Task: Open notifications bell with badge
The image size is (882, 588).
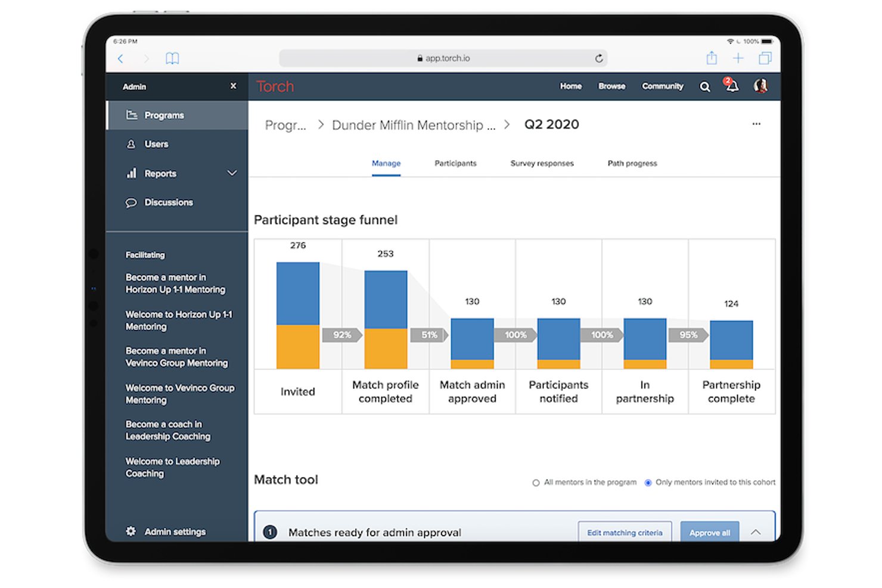Action: 731,85
